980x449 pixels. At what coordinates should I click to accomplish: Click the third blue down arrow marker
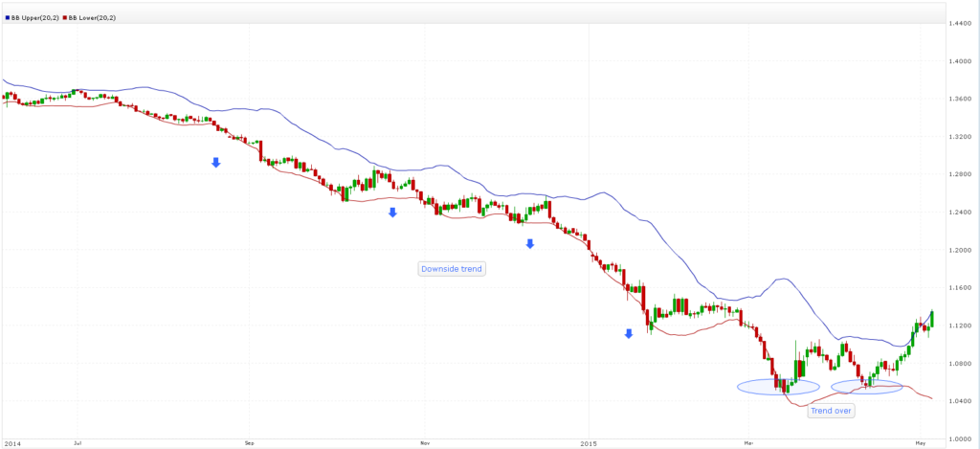pyautogui.click(x=529, y=244)
